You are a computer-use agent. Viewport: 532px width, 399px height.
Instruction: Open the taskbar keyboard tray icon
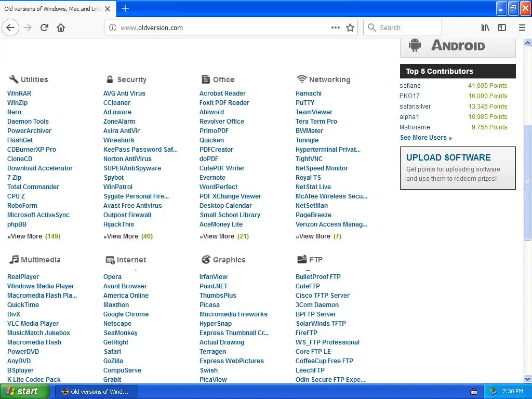[x=474, y=392]
